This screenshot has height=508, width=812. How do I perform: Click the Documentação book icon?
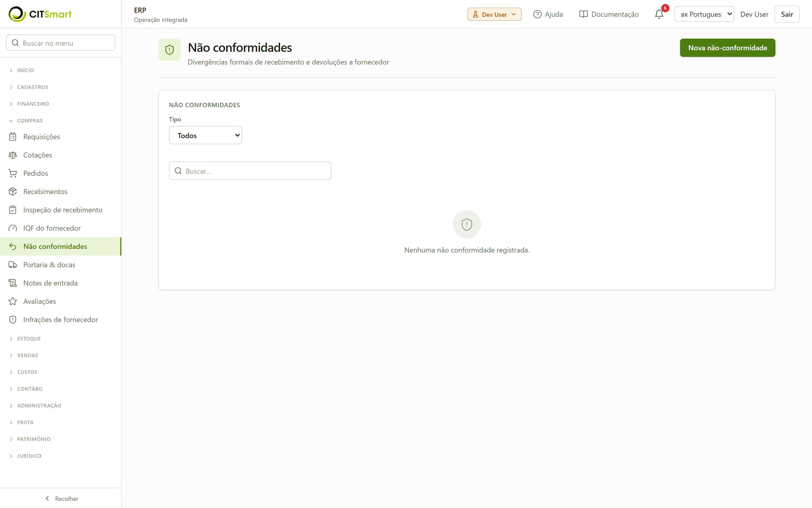[x=584, y=14]
